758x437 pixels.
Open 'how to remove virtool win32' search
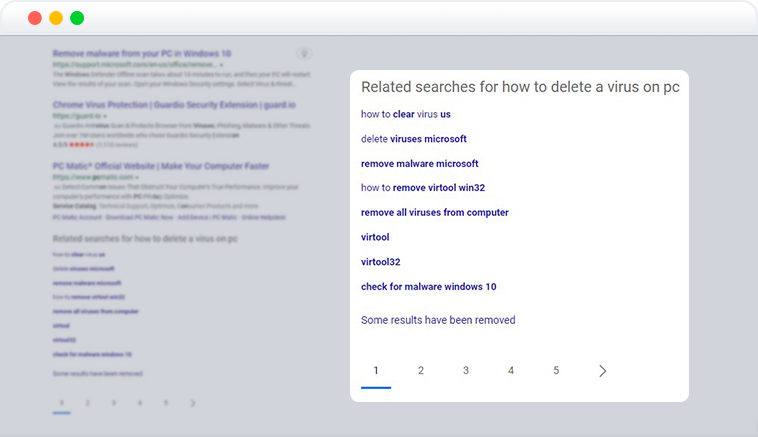[x=423, y=188]
